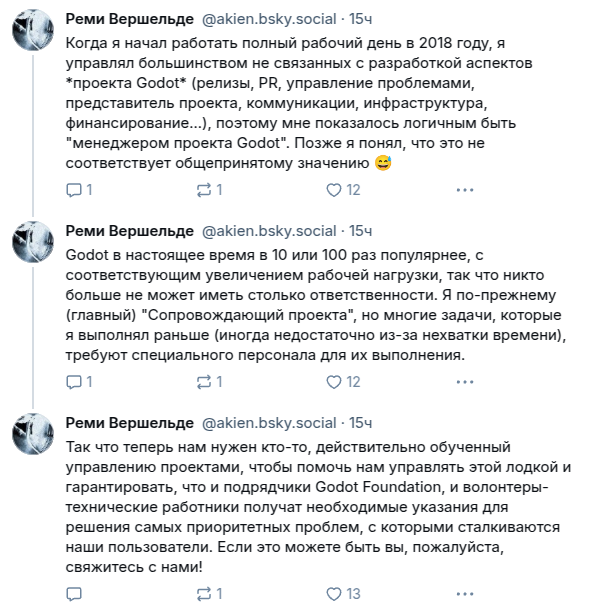This screenshot has width=592, height=616.
Task: Open avatar on the third post
Action: coord(33,434)
